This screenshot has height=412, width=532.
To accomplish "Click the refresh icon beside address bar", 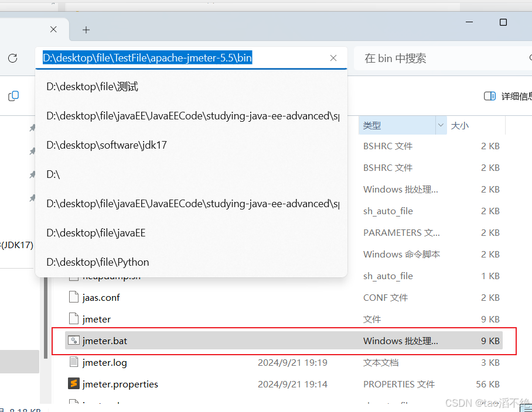I will (x=12, y=59).
